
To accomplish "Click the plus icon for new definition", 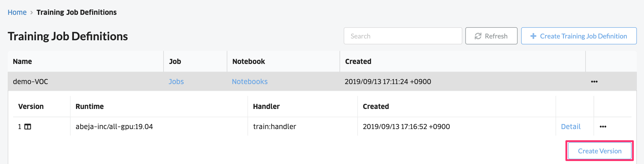I will click(533, 36).
